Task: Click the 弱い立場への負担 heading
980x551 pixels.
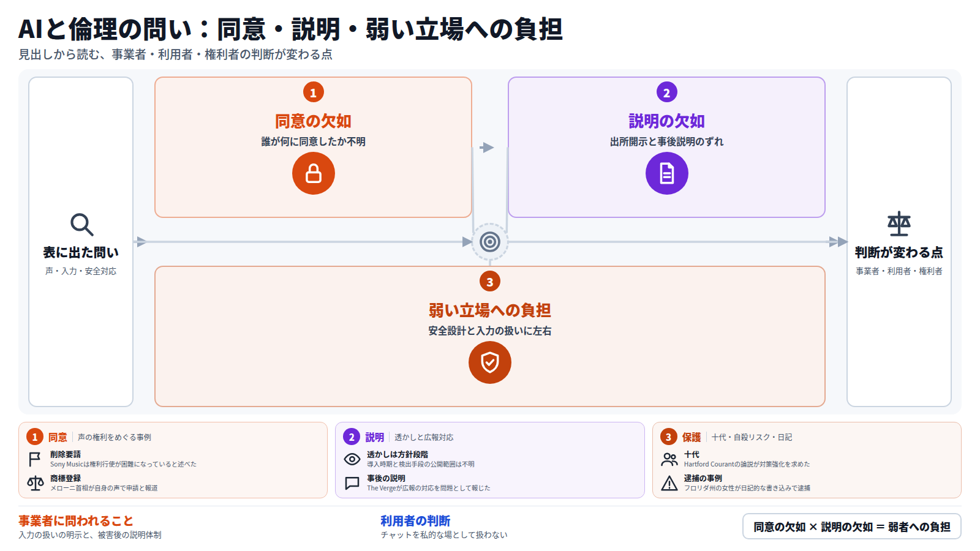Action: [490, 310]
